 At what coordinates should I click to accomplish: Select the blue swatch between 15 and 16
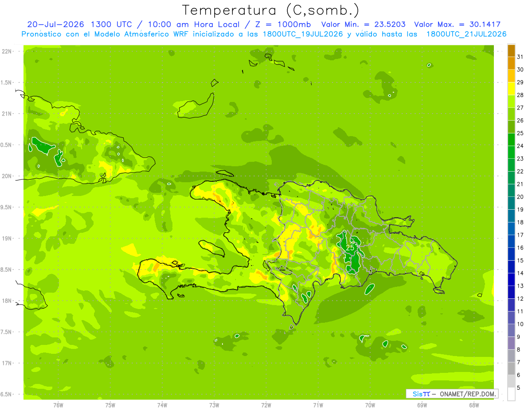[x=511, y=254]
